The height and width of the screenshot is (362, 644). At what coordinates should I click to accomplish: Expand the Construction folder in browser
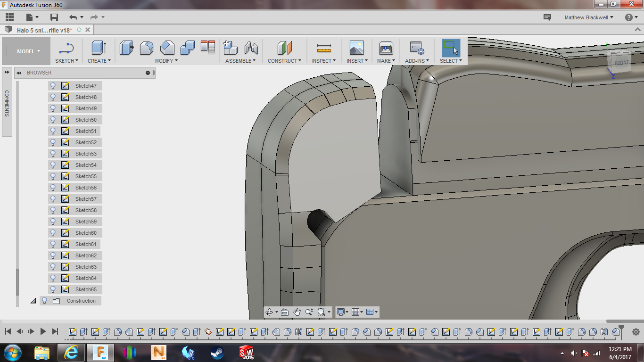coord(33,301)
